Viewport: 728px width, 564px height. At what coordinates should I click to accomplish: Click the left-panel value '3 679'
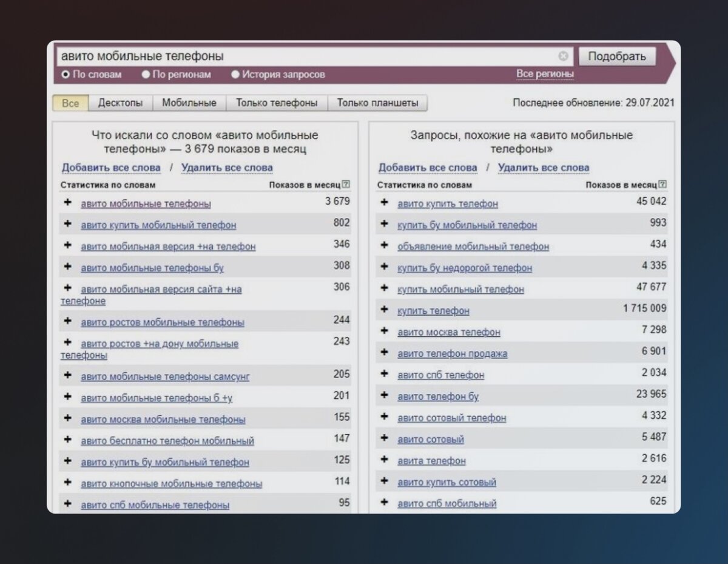point(337,201)
